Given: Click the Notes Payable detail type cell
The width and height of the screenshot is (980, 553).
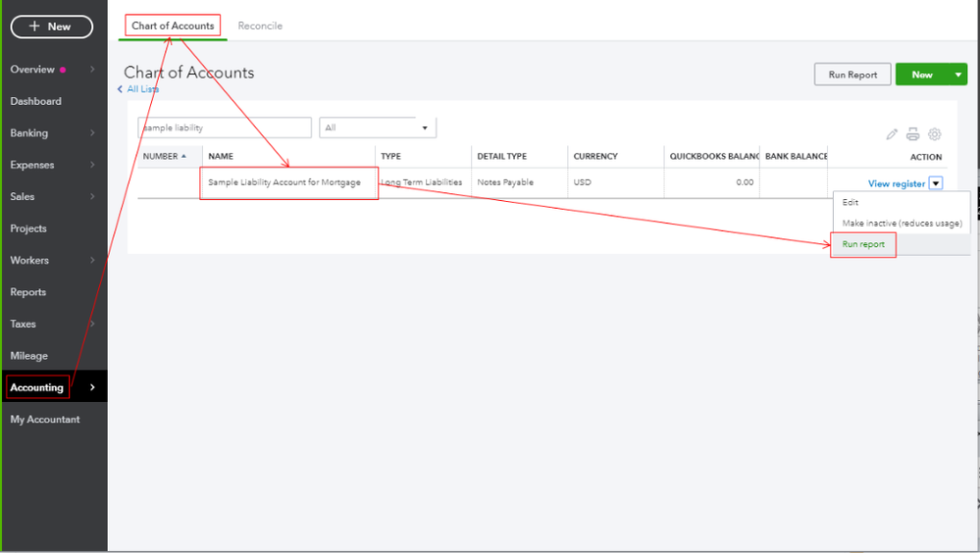Looking at the screenshot, I should pos(505,182).
